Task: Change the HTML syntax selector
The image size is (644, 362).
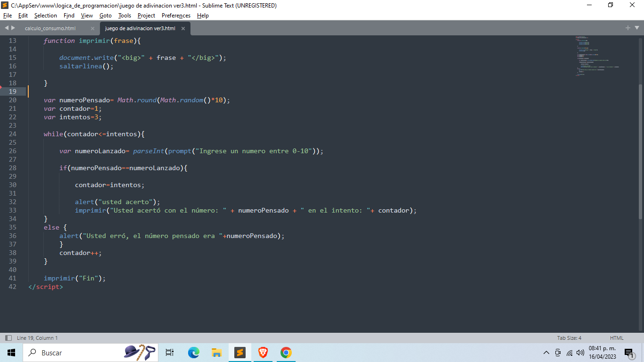Action: point(617,338)
